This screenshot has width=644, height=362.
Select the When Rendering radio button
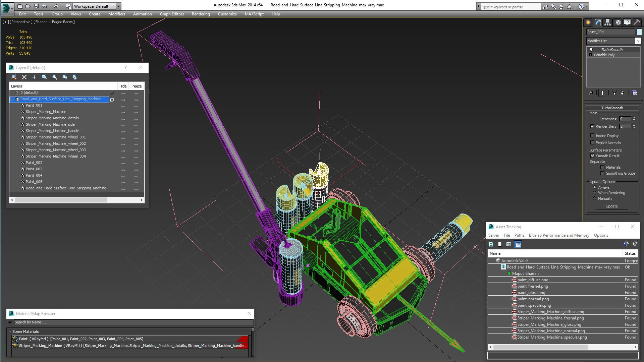(594, 193)
